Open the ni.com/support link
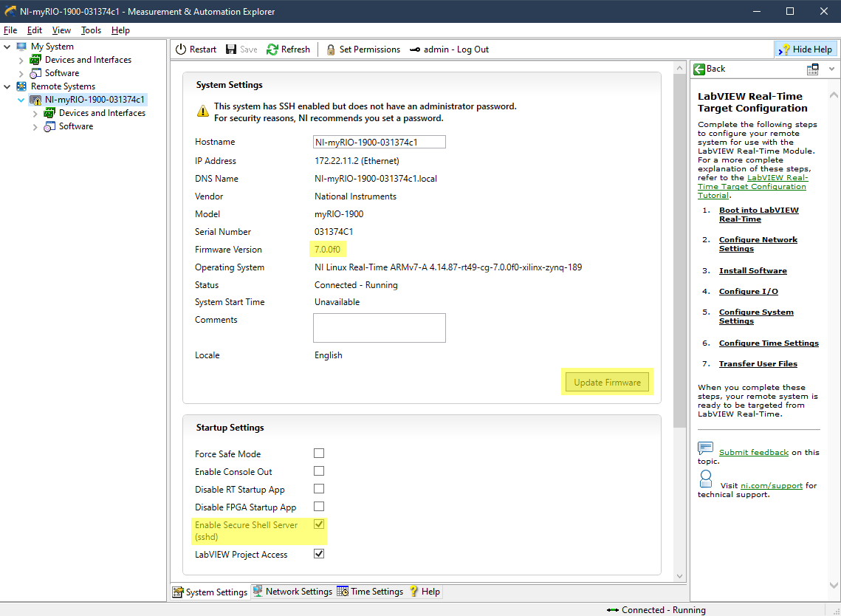841x616 pixels. (x=772, y=485)
